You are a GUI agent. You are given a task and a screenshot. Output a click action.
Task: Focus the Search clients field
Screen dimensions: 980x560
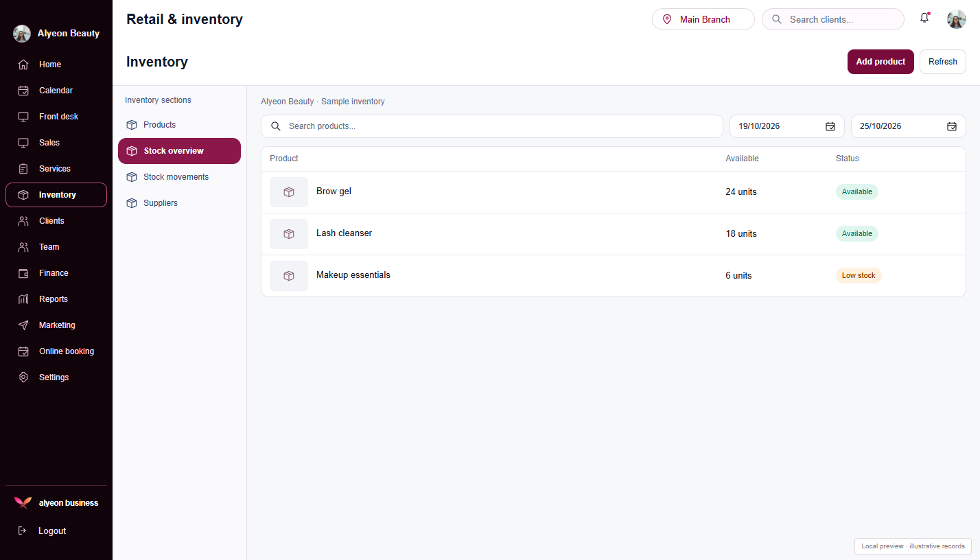coord(833,19)
